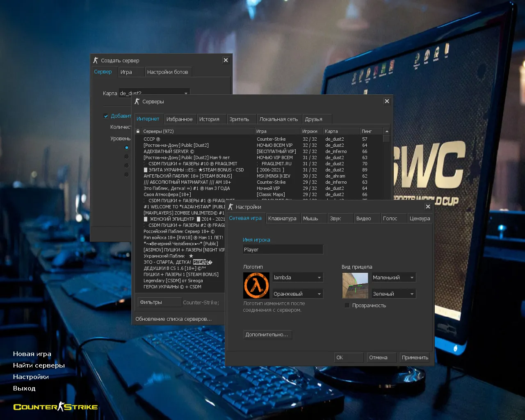The image size is (525, 420).
Task: Click the CS icon in the Настройки titlebar
Action: [x=230, y=207]
